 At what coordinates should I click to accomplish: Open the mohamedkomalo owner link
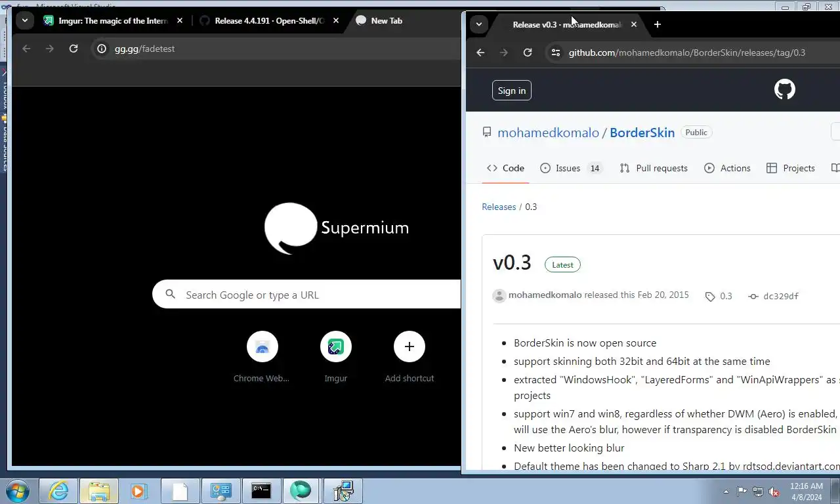point(548,133)
